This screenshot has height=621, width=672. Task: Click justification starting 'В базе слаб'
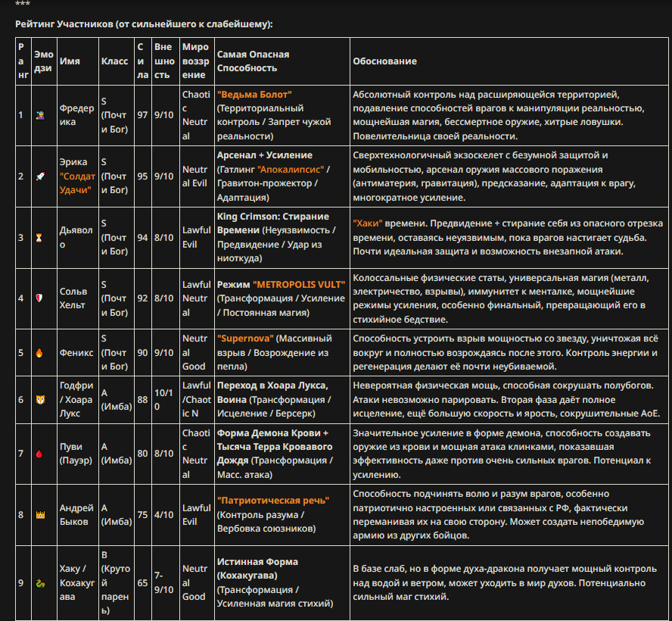pyautogui.click(x=505, y=582)
